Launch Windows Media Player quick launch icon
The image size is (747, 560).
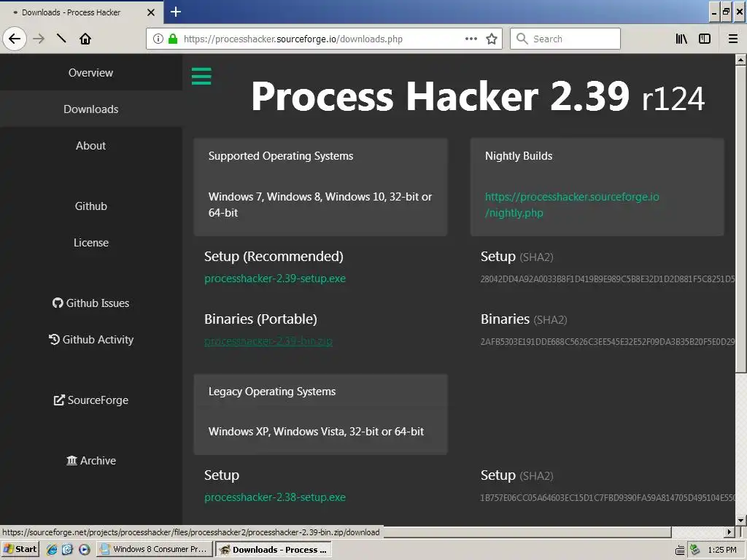(x=85, y=549)
